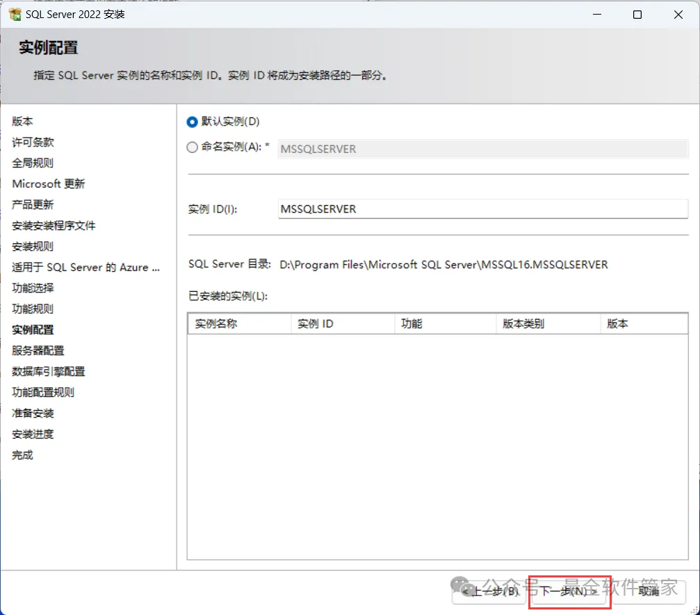Select the 安装进度 step in sidebar
The image size is (700, 615).
33,434
